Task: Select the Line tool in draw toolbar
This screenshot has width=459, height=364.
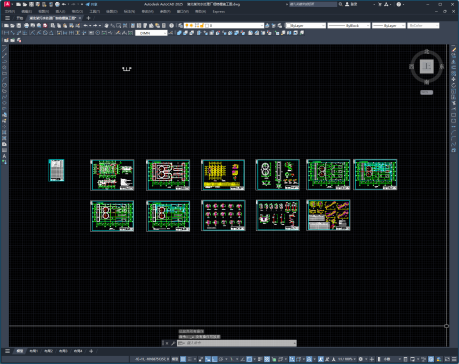Action: pyautogui.click(x=4, y=49)
